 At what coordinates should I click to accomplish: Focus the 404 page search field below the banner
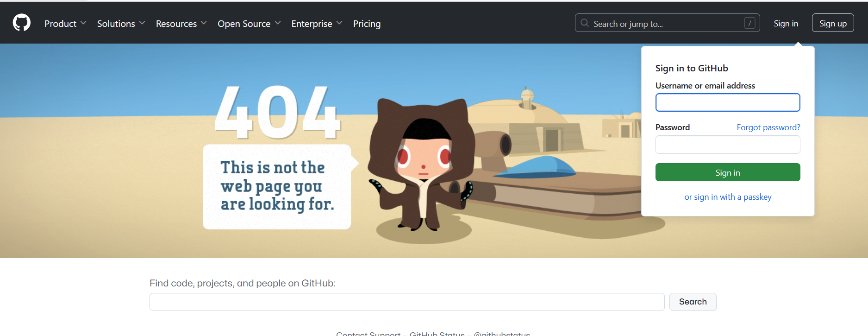pyautogui.click(x=407, y=302)
